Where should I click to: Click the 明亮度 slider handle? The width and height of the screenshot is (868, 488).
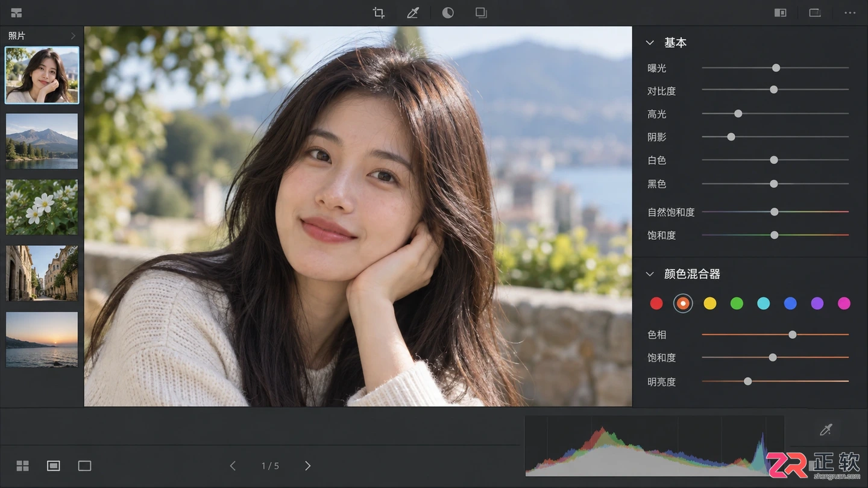pyautogui.click(x=748, y=381)
